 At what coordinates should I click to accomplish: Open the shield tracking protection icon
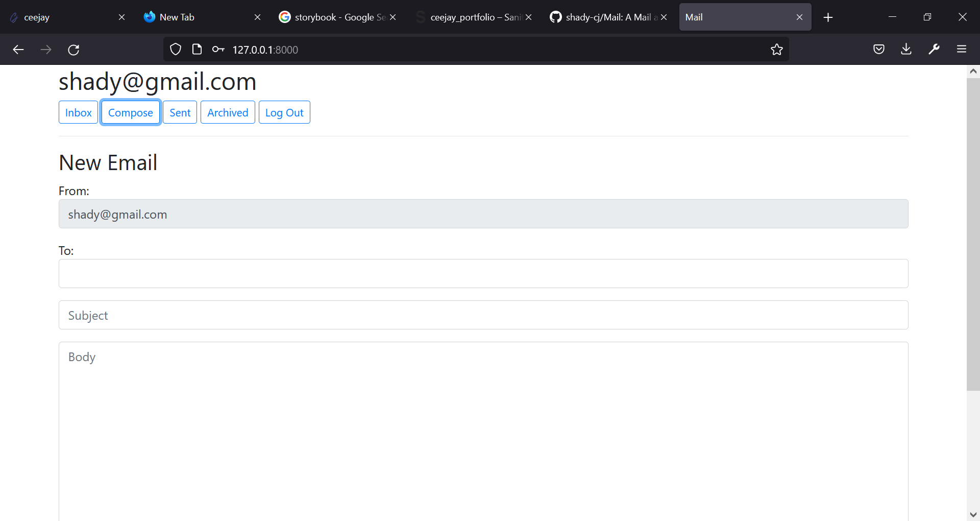pos(176,50)
